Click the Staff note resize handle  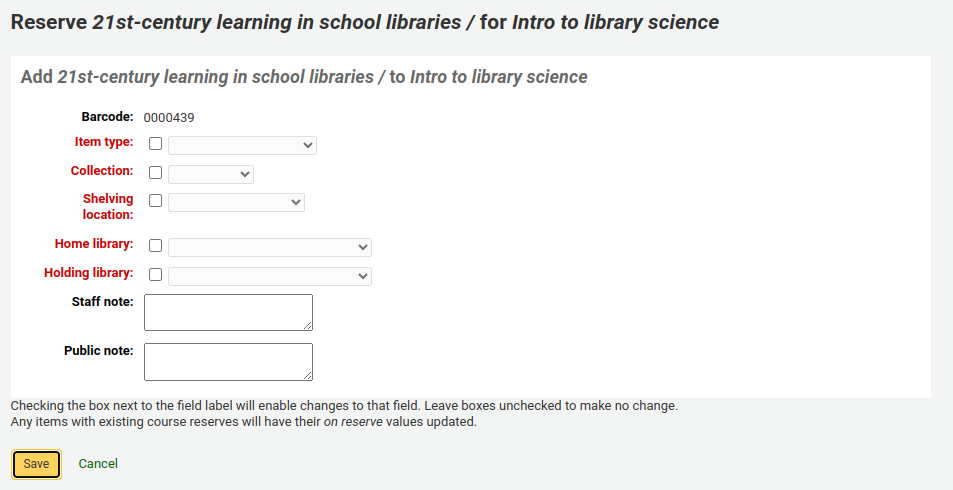[x=308, y=325]
